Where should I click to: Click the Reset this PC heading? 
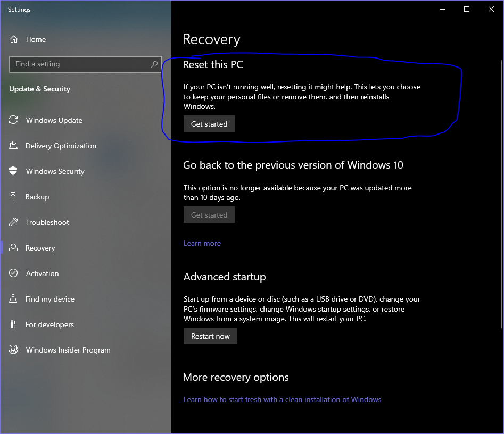tap(213, 64)
